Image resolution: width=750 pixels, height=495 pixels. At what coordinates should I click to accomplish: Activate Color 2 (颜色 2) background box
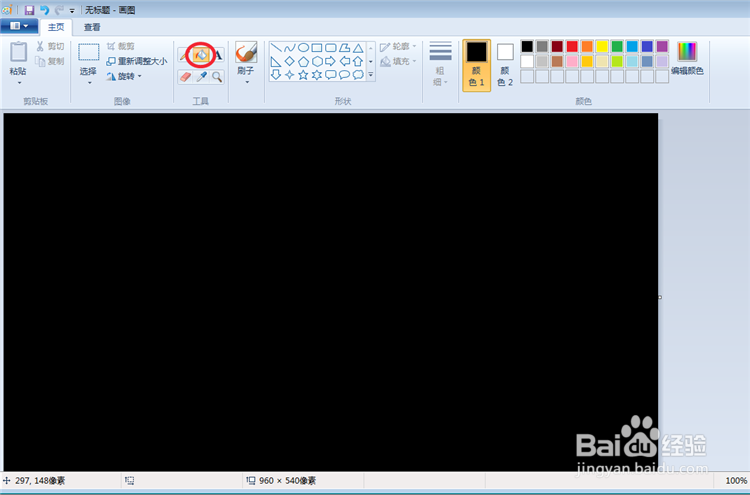(505, 65)
